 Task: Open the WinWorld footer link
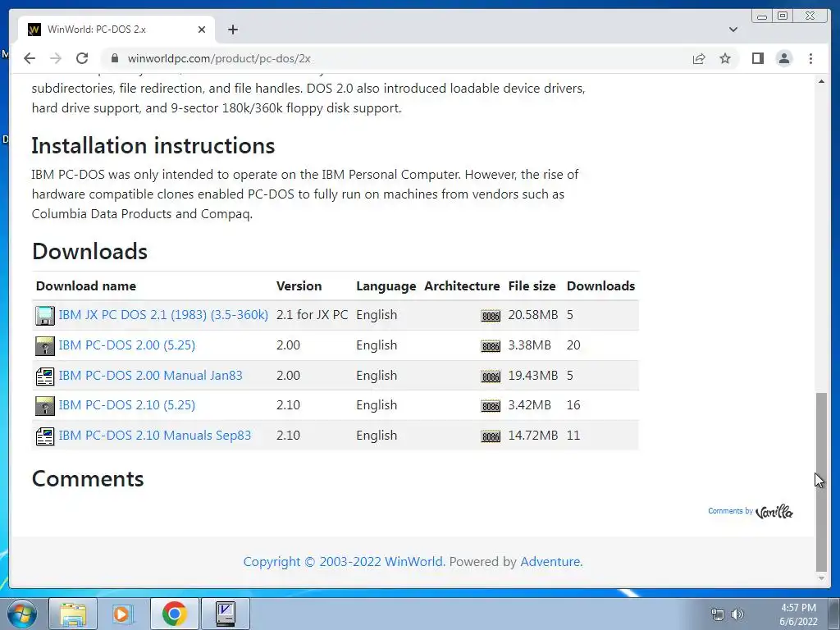pyautogui.click(x=414, y=562)
